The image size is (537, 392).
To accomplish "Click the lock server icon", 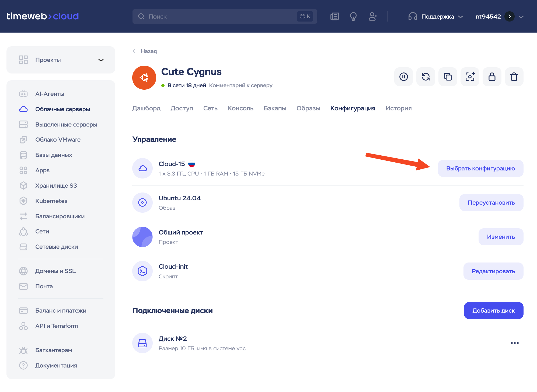I will pyautogui.click(x=492, y=77).
